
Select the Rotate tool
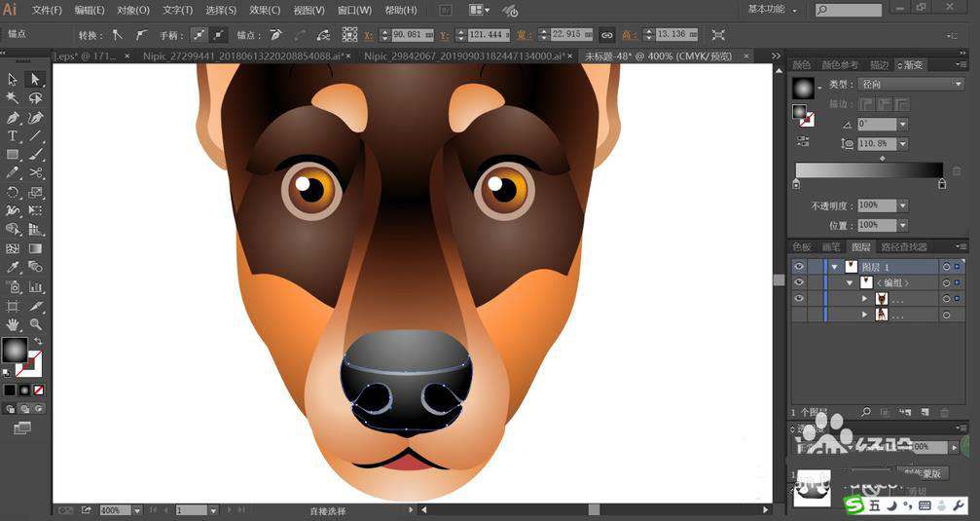(12, 192)
